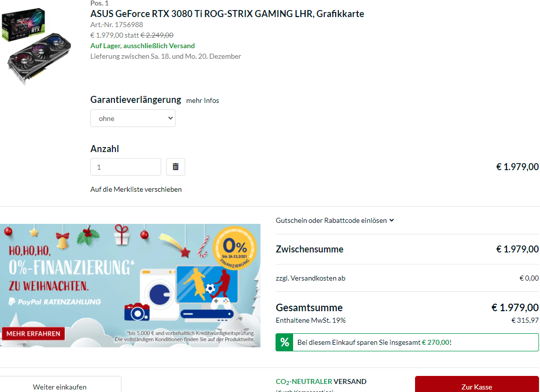
Task: Click into the Anzahl quantity field
Action: pos(125,167)
